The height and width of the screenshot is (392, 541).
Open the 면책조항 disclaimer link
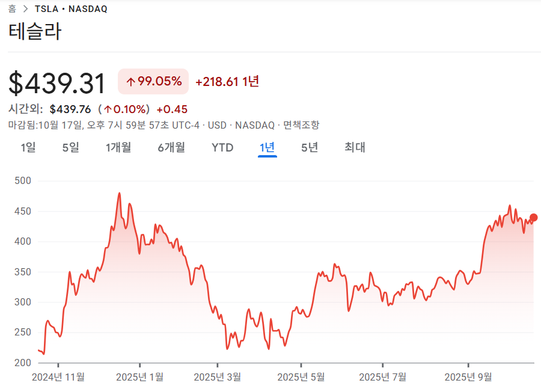(301, 125)
